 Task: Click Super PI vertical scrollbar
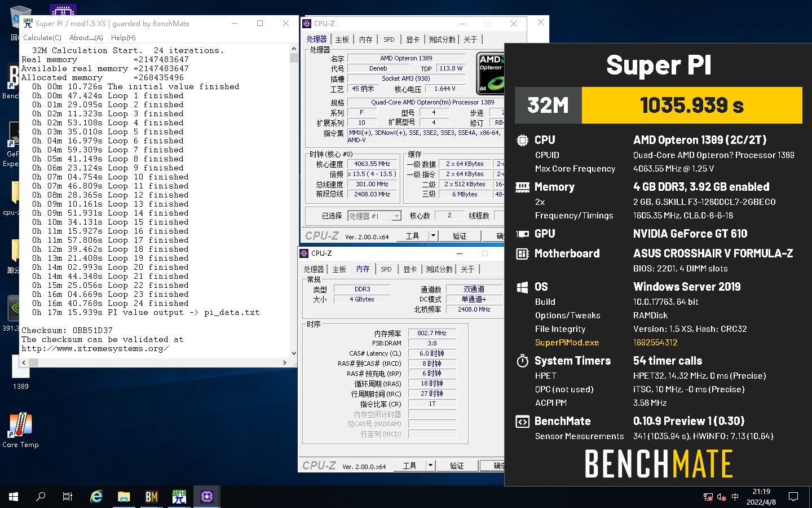tap(294, 200)
